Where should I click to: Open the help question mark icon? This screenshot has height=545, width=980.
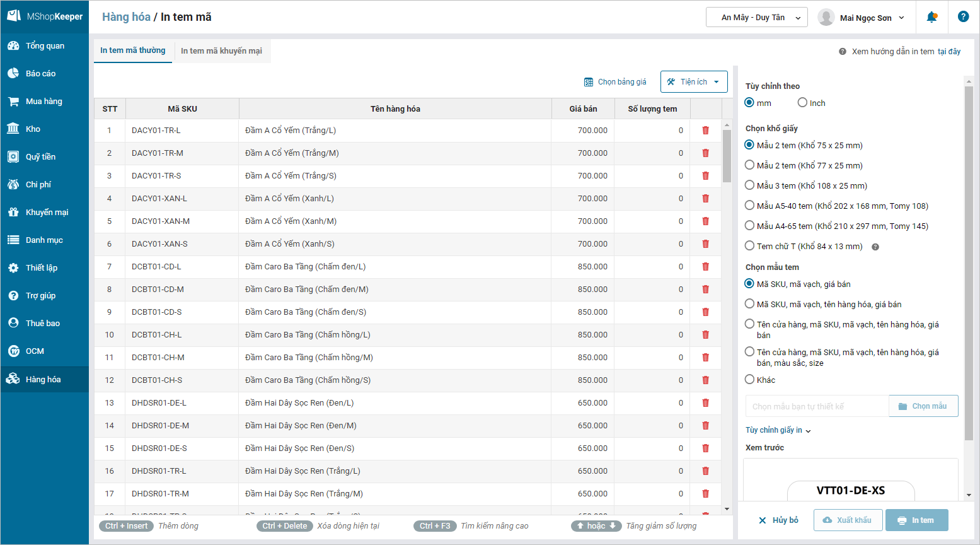963,17
